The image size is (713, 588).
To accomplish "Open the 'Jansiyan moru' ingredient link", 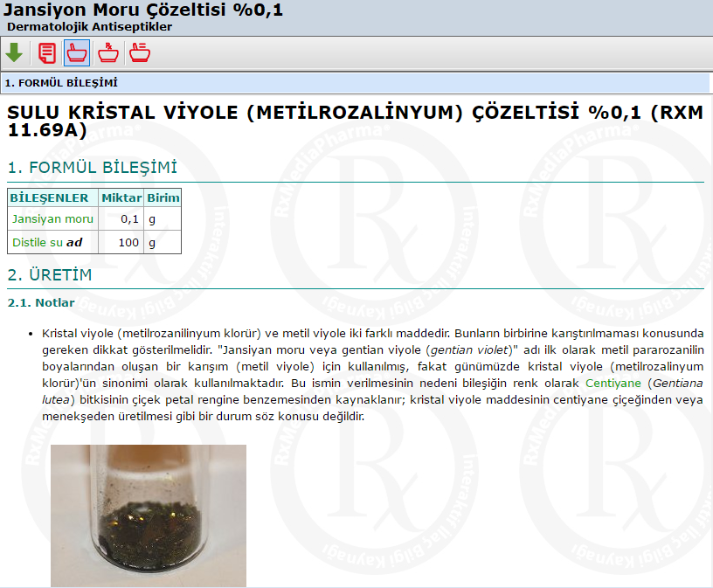I will click(52, 218).
